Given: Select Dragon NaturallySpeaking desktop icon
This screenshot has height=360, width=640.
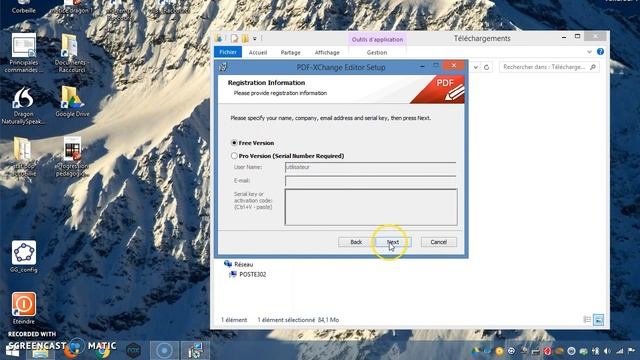Looking at the screenshot, I should click(x=24, y=105).
